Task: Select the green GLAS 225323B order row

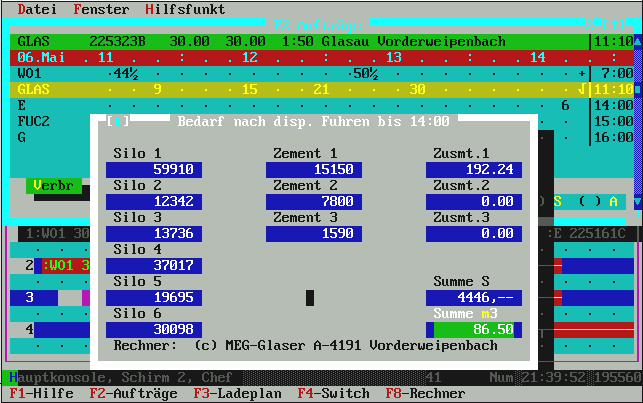Action: tap(298, 41)
